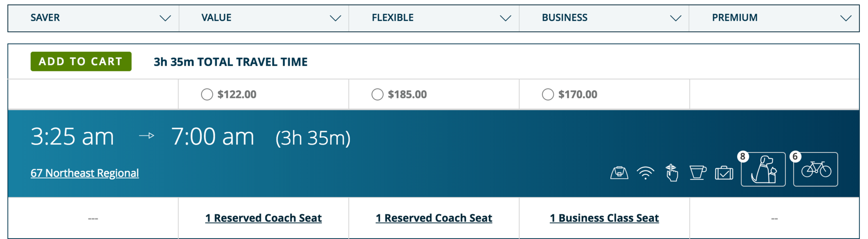Open the Business fare header

[x=604, y=18]
